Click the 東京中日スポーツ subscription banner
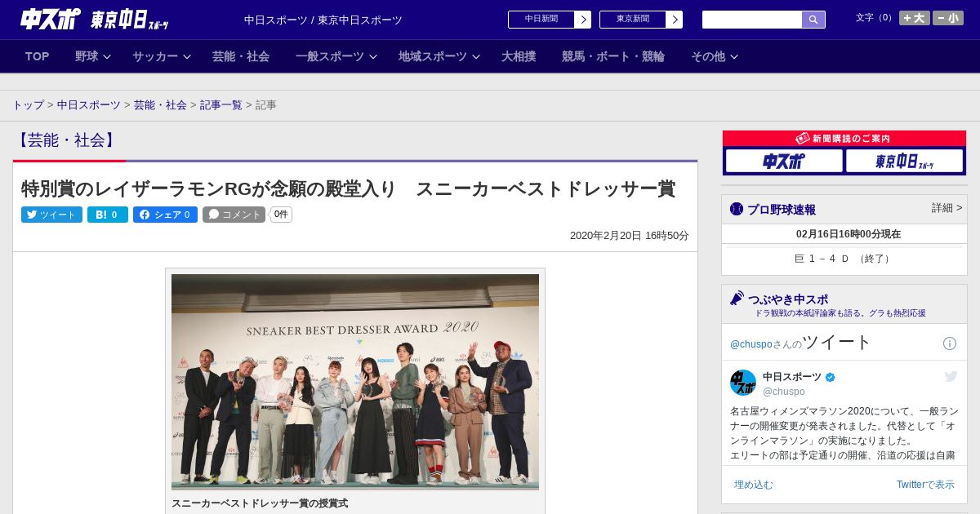 point(904,161)
